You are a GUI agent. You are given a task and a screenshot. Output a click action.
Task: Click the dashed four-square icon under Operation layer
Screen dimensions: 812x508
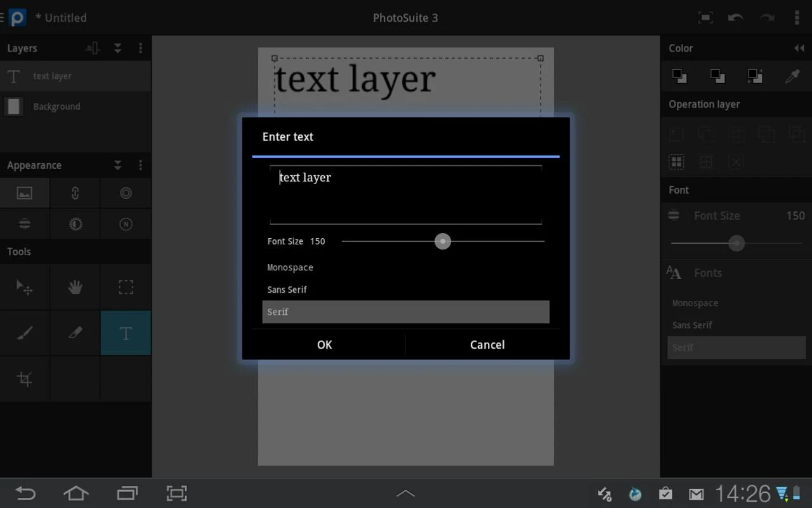tap(676, 161)
